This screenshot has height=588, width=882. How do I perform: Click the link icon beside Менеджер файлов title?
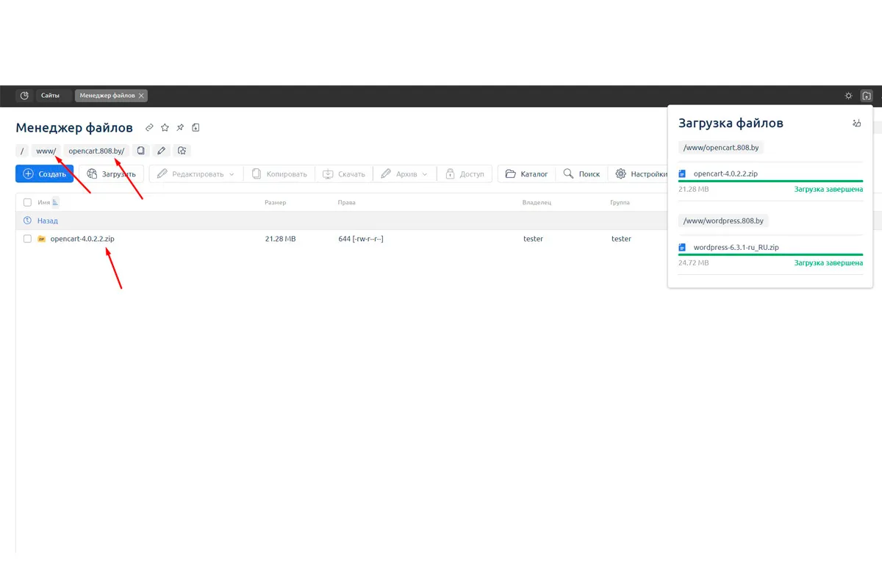(x=149, y=128)
